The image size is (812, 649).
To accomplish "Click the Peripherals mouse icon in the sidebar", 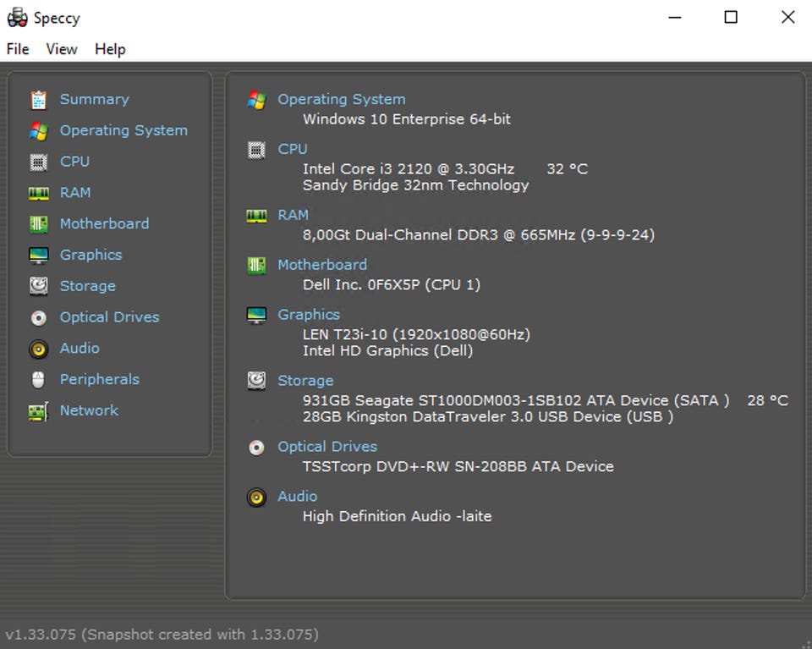I will (x=38, y=380).
